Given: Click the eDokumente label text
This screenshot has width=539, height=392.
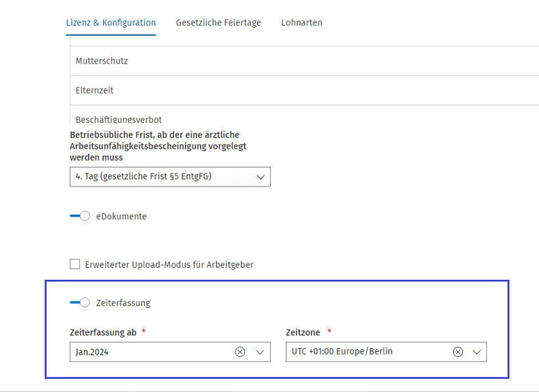Looking at the screenshot, I should (x=122, y=217).
